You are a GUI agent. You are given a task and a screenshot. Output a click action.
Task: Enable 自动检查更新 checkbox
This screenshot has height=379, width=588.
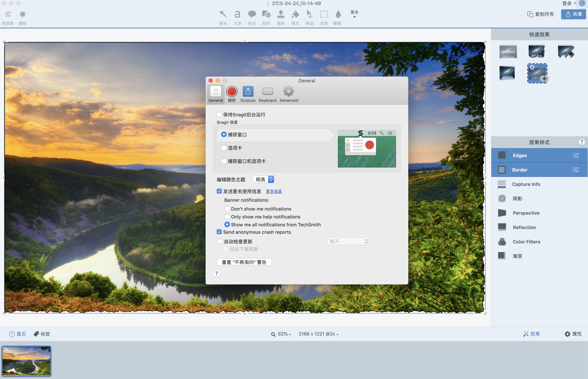[220, 241]
